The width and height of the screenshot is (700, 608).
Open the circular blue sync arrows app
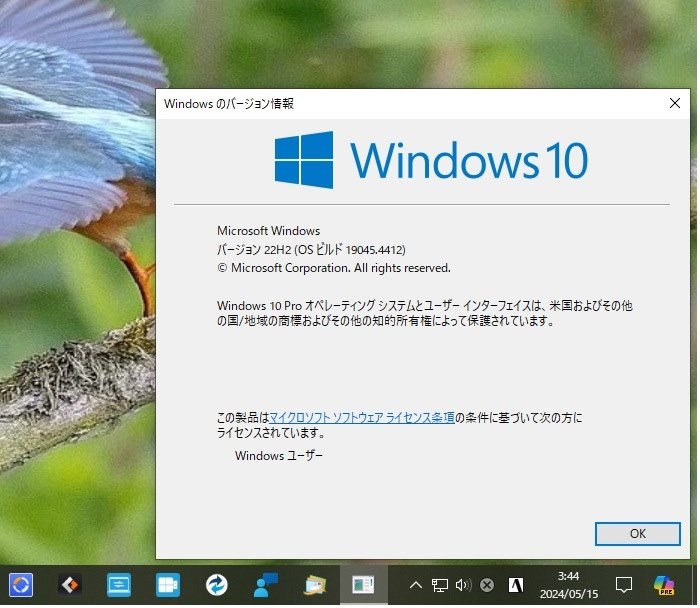tap(217, 585)
